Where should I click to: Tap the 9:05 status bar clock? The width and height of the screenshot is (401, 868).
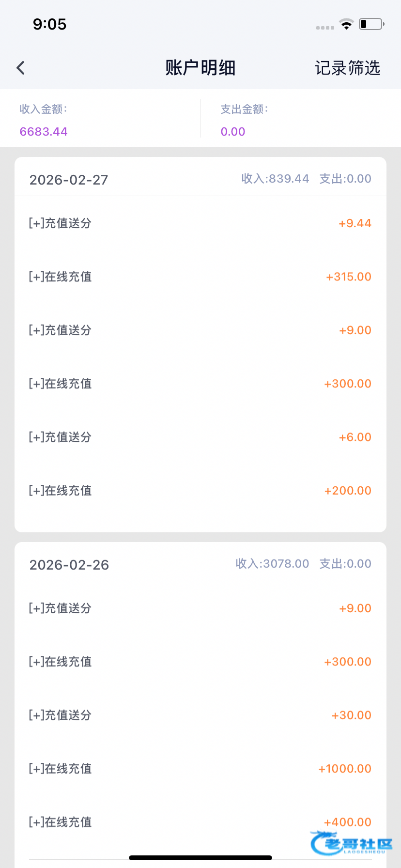pos(49,24)
